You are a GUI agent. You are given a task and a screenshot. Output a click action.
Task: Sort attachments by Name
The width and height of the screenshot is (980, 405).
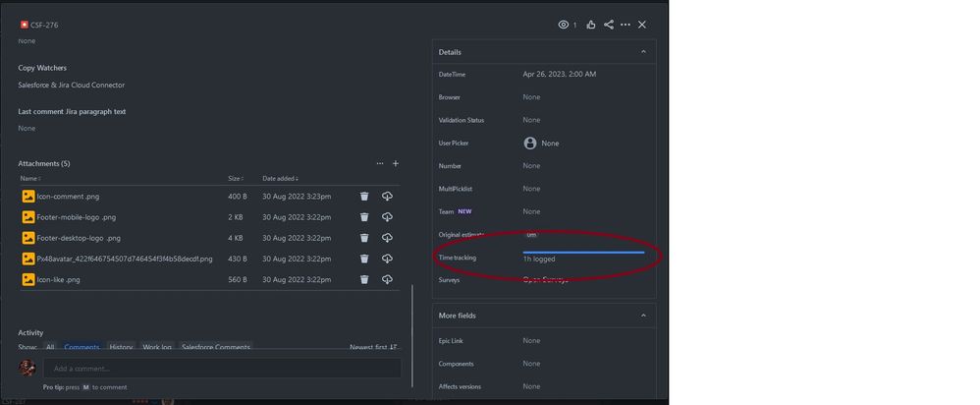[x=30, y=178]
